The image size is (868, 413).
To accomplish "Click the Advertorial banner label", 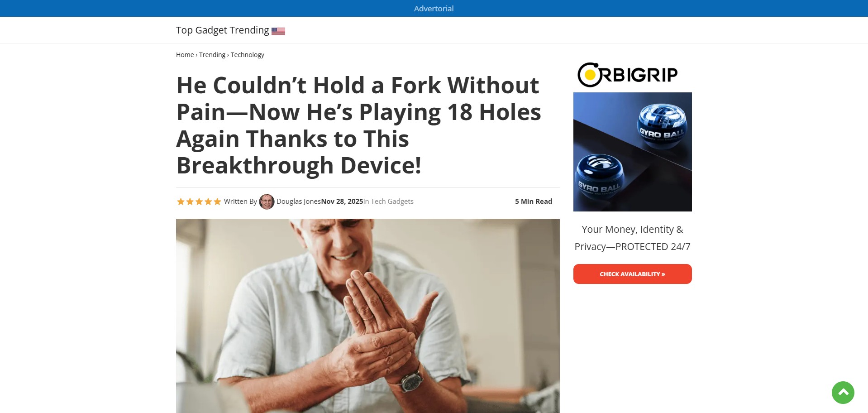I will coord(434,9).
